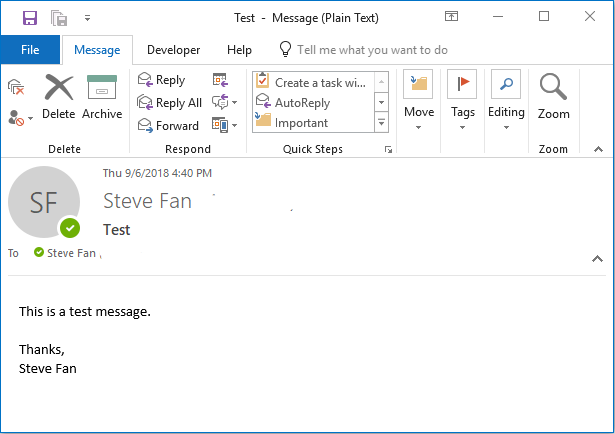This screenshot has width=615, height=434.
Task: Forward this message
Action: [168, 125]
